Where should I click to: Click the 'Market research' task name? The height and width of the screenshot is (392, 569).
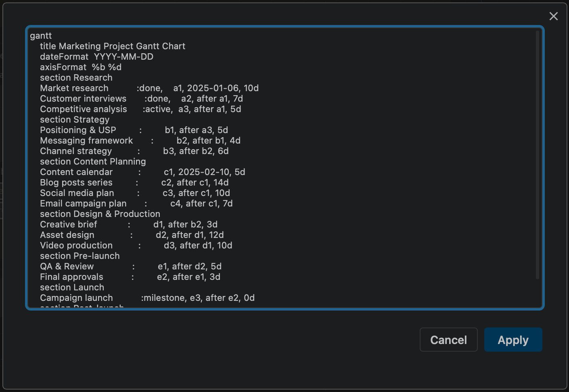click(74, 88)
